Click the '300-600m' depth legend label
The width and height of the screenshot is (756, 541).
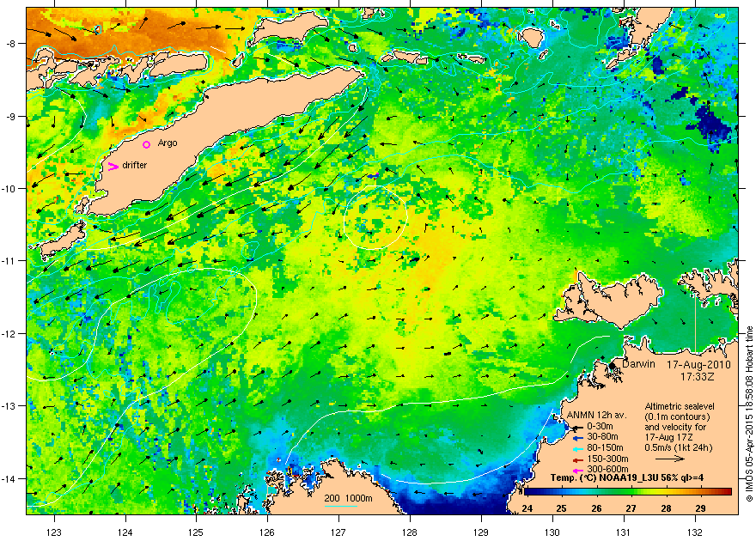point(608,469)
